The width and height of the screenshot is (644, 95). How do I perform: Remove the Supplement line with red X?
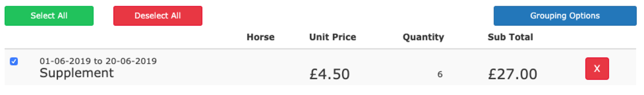tap(597, 68)
